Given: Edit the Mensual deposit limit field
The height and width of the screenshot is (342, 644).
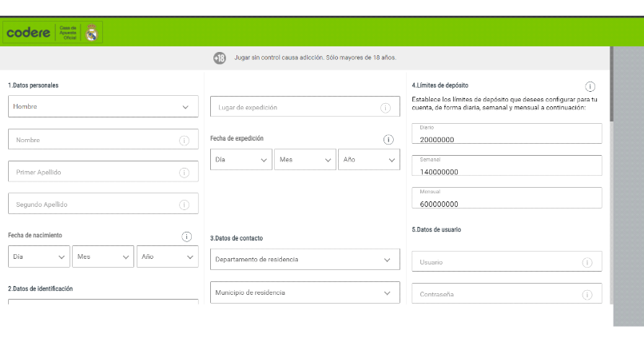Looking at the screenshot, I should 507,198.
